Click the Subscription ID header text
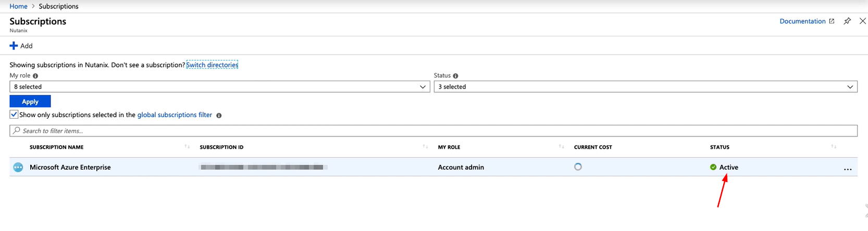 221,147
